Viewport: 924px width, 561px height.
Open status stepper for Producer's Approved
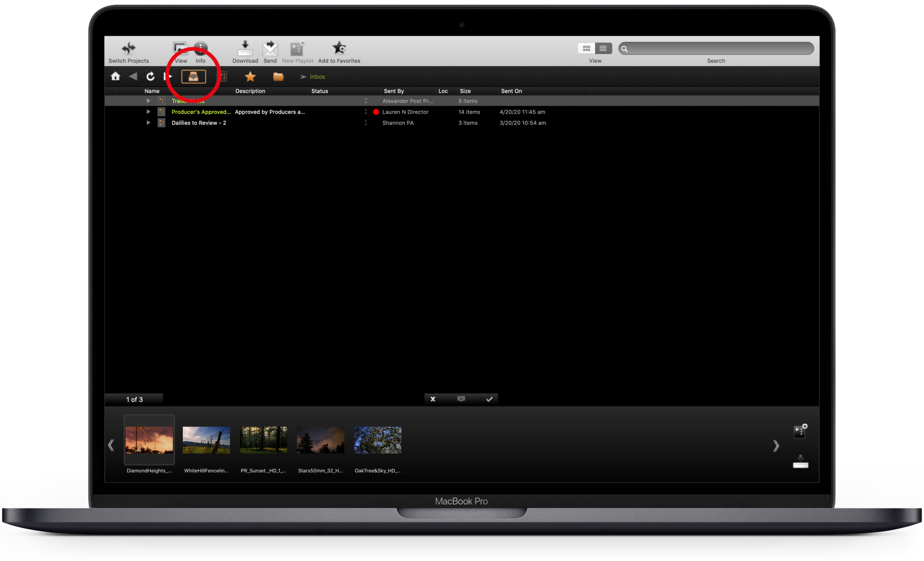pos(366,112)
